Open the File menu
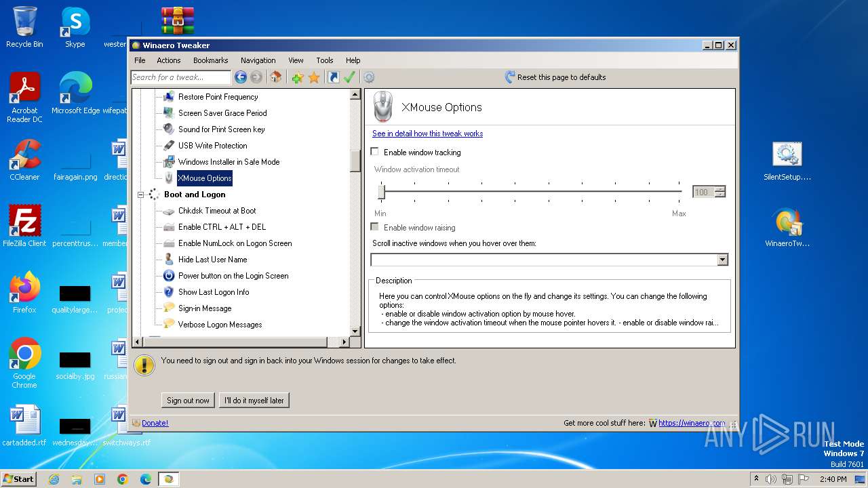This screenshot has height=488, width=868. (140, 60)
